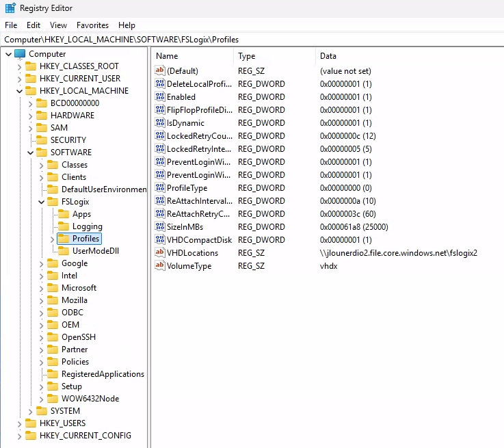The image size is (504, 448).
Task: Select the Policies key
Action: (75, 362)
